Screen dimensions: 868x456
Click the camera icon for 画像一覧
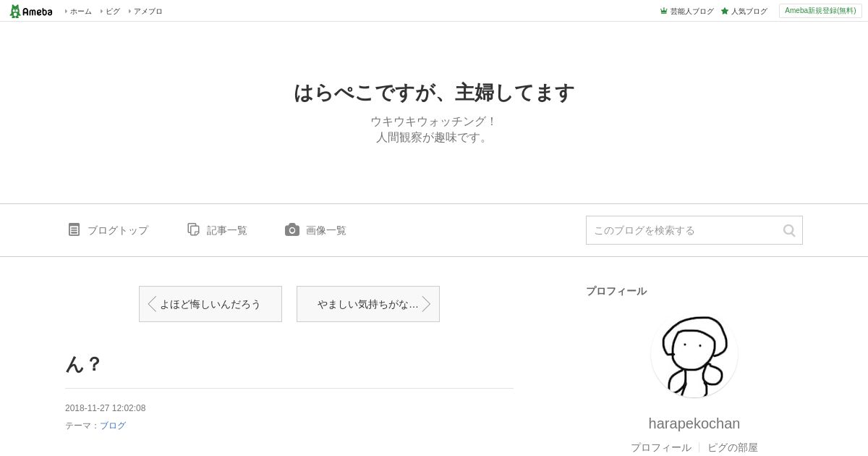[292, 229]
